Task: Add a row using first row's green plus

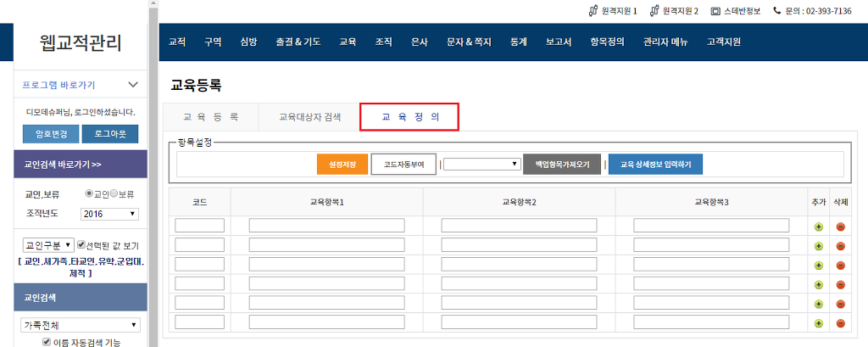Action: [x=819, y=227]
